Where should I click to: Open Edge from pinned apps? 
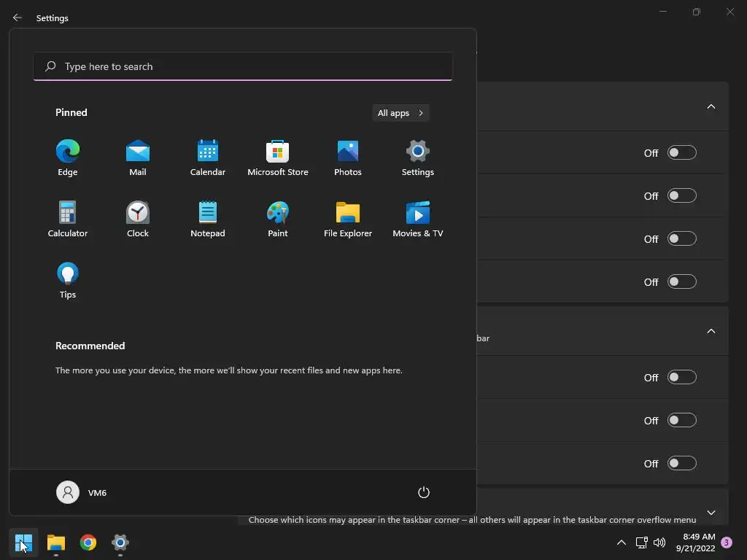[x=68, y=158]
